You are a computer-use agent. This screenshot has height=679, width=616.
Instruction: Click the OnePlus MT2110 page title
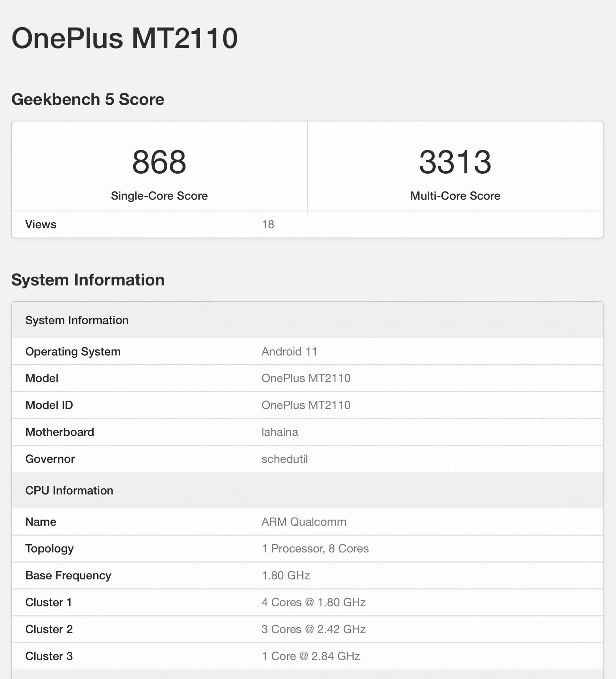coord(124,38)
